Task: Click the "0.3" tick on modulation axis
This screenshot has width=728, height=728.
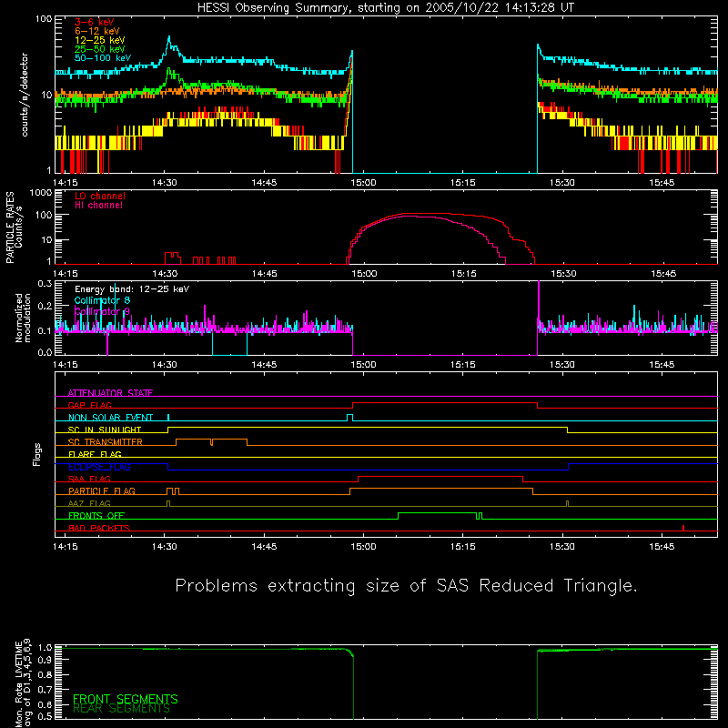Action: [x=45, y=284]
